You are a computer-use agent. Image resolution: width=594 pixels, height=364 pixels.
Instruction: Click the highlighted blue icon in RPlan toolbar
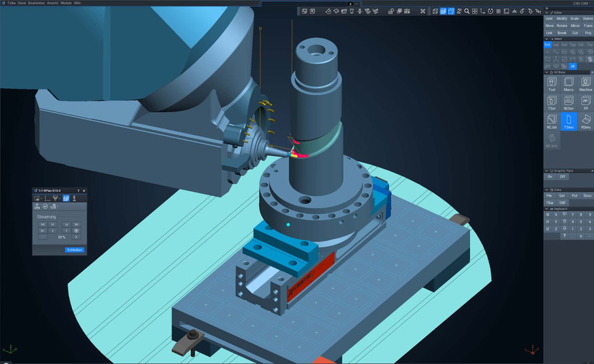coord(66,198)
